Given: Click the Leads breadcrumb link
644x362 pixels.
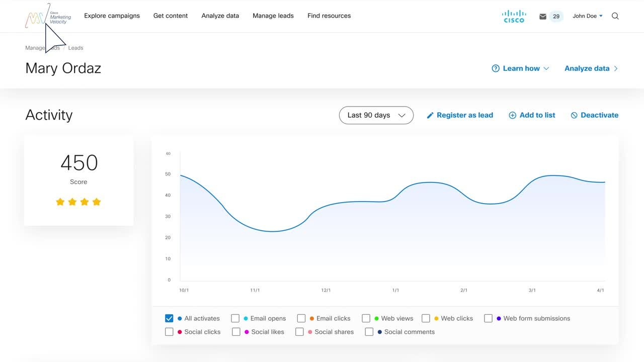Looking at the screenshot, I should 75,48.
